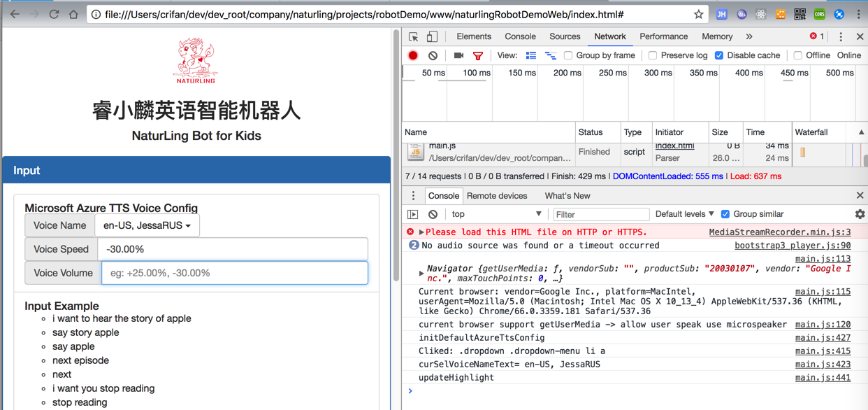Screen dimensions: 868x410
Task: Open console settings gear
Action: pyautogui.click(x=860, y=214)
